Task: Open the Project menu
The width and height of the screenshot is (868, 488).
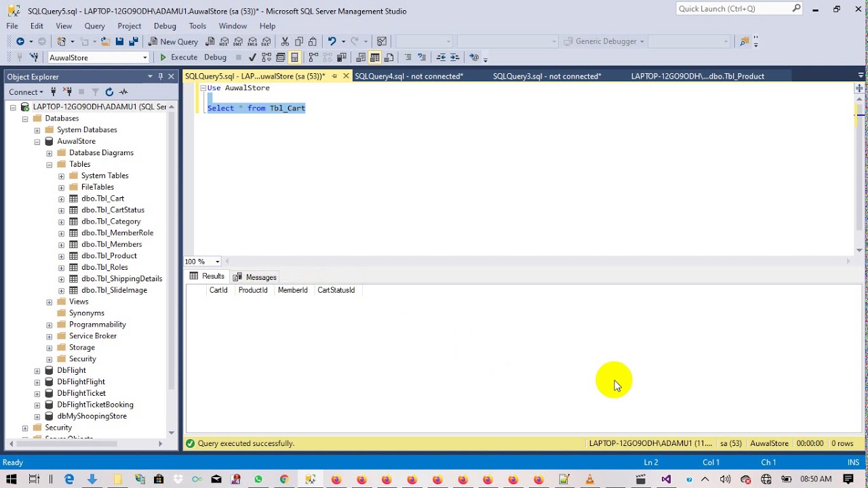Action: [129, 26]
